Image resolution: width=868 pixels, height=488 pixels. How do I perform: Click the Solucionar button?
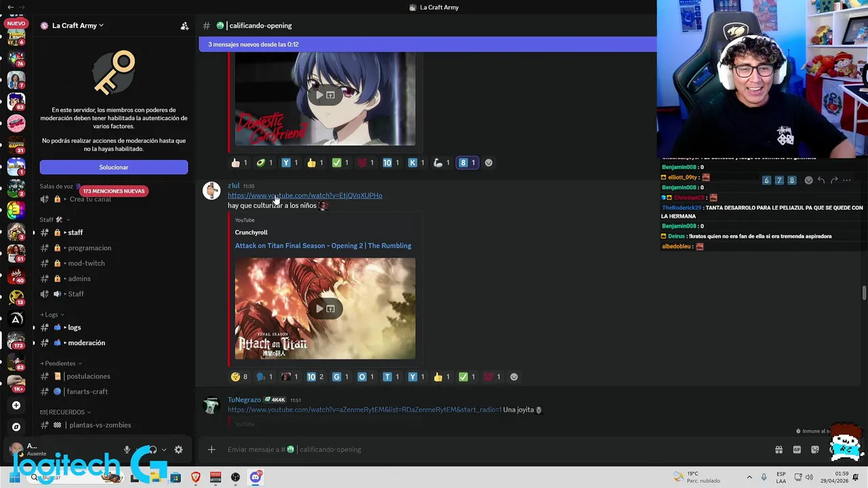point(114,167)
